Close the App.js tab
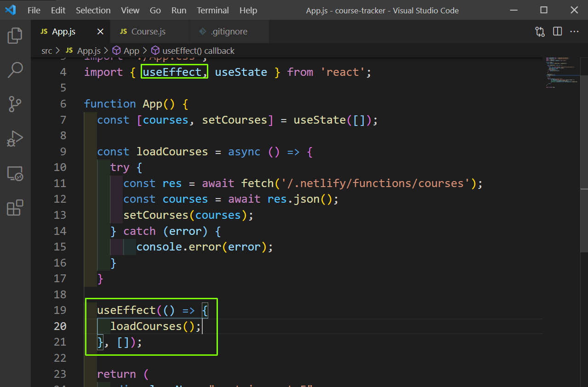 point(101,32)
